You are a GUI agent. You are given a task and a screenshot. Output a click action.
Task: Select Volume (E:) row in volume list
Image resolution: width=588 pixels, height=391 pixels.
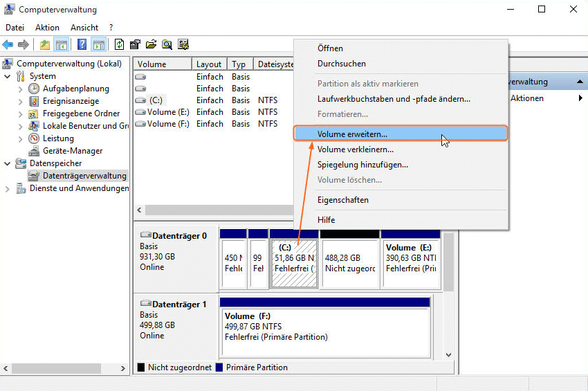(x=167, y=112)
